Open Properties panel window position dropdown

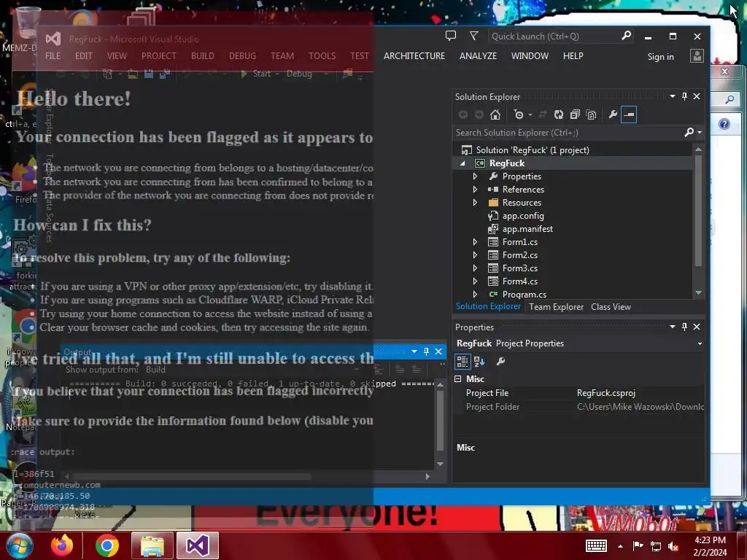[x=672, y=327]
